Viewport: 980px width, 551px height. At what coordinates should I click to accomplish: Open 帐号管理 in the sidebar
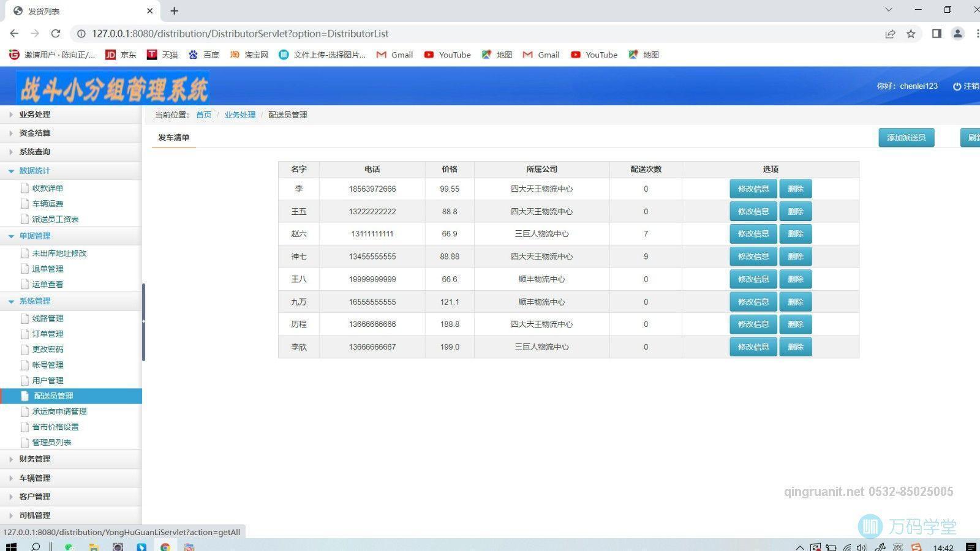point(48,365)
